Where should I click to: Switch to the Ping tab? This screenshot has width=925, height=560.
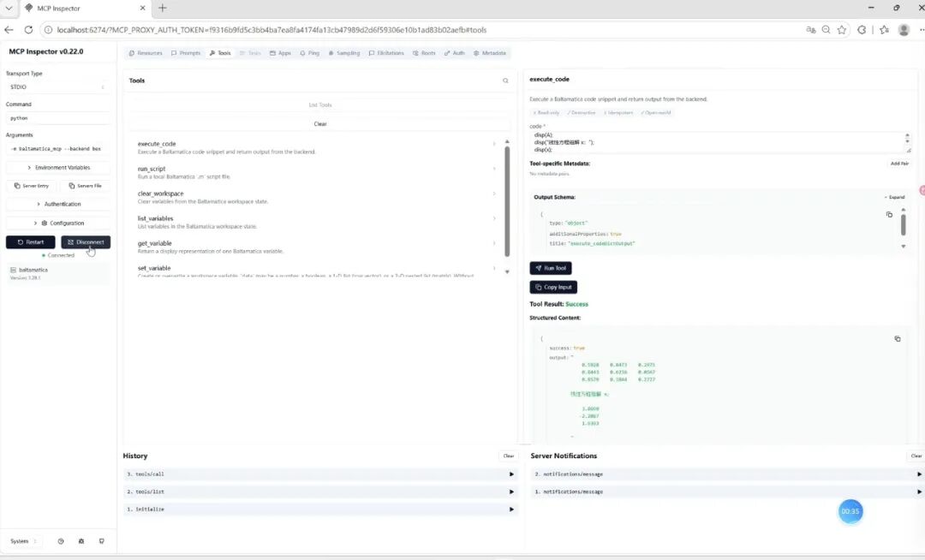coord(310,53)
